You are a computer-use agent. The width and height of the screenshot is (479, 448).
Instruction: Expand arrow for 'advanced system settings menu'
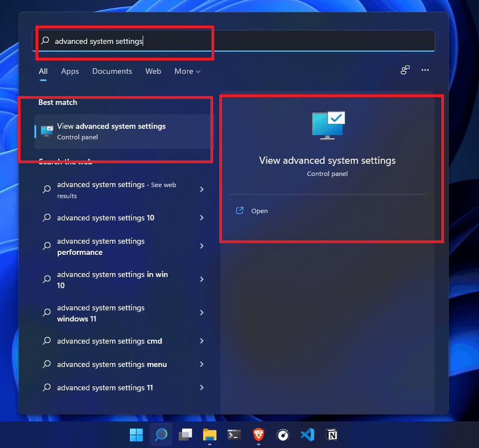201,364
